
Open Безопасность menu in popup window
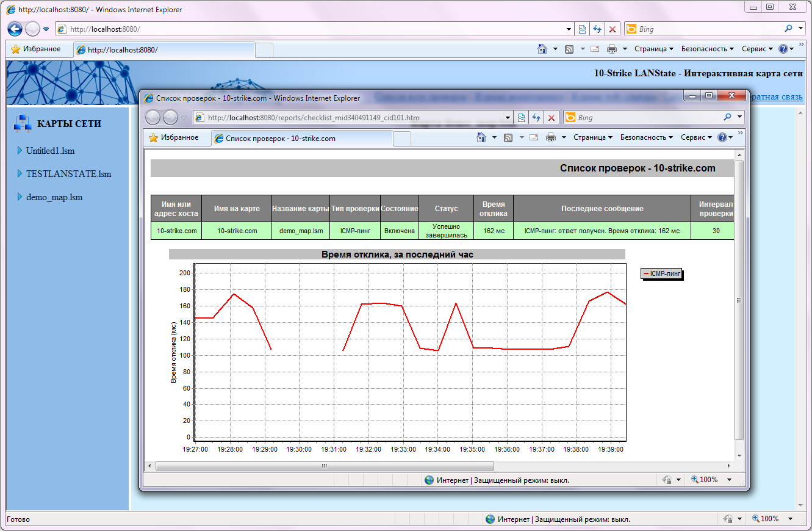point(647,137)
